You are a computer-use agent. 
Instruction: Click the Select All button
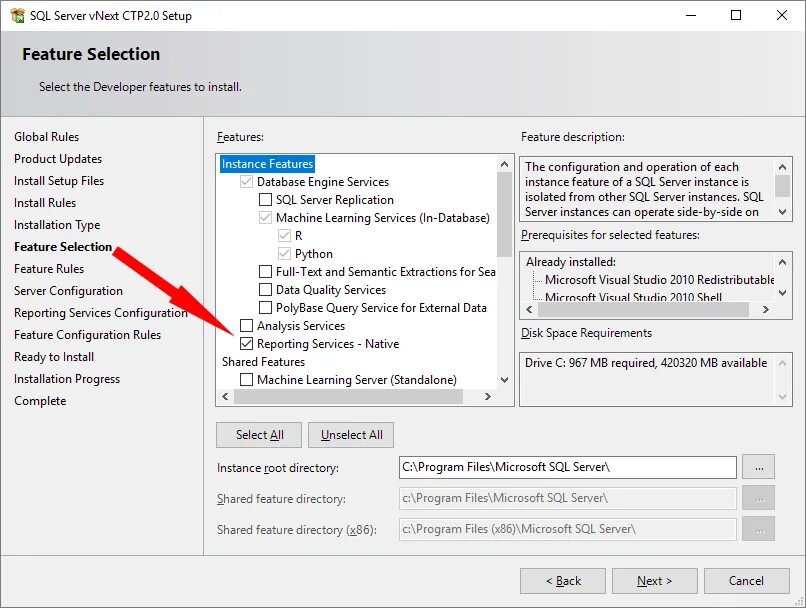click(259, 435)
